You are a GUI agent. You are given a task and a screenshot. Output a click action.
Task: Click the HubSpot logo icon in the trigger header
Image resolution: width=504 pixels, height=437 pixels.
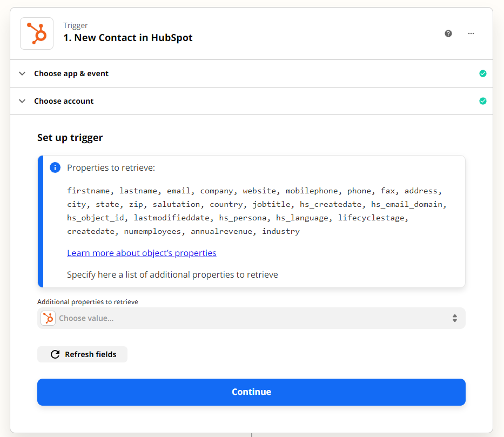click(x=37, y=33)
